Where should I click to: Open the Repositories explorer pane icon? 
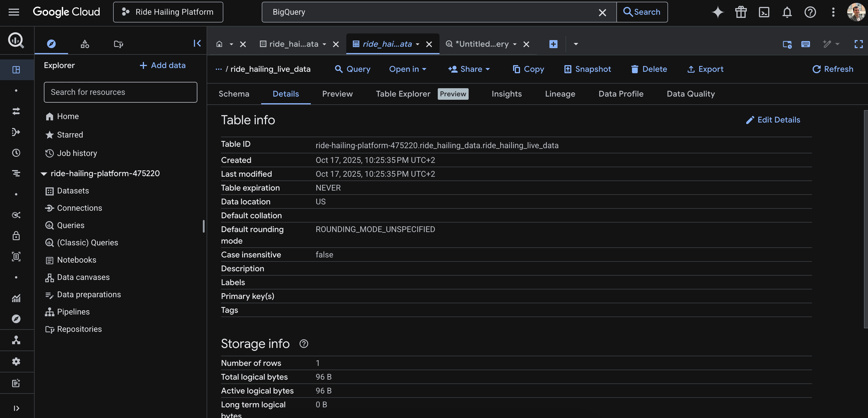[118, 44]
